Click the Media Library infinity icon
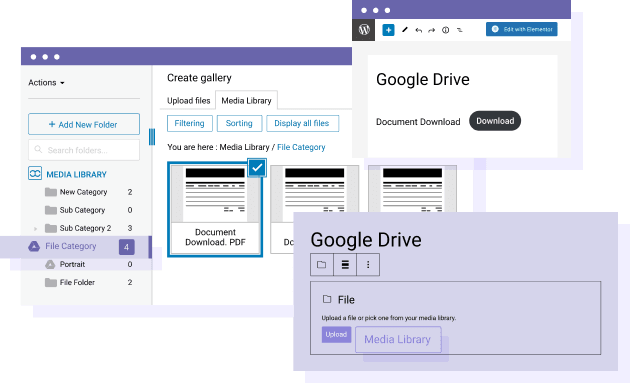The height and width of the screenshot is (383, 630). pyautogui.click(x=35, y=174)
